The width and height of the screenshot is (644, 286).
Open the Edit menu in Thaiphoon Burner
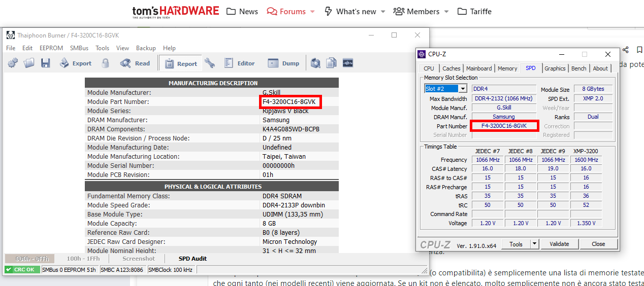[x=27, y=48]
